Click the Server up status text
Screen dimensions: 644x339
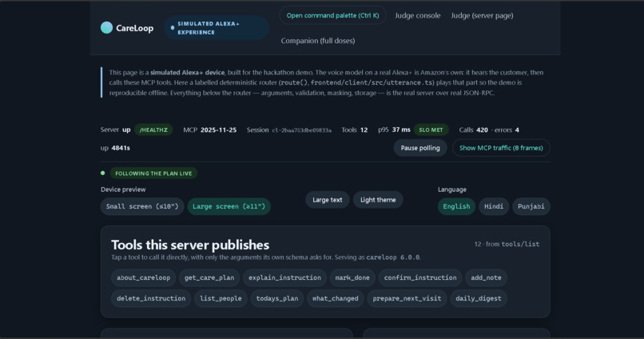tap(115, 130)
